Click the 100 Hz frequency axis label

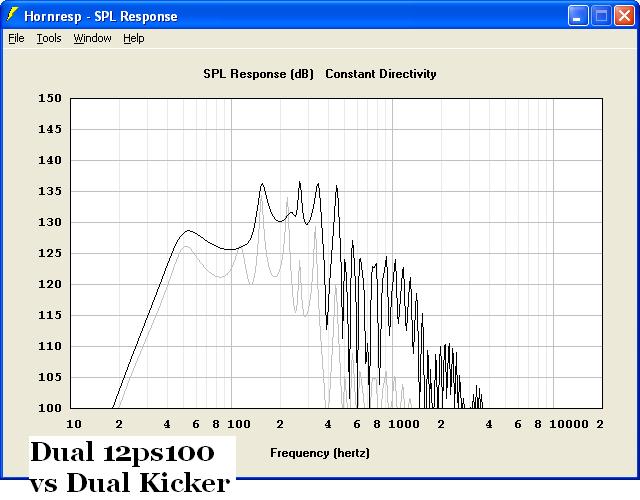click(239, 424)
